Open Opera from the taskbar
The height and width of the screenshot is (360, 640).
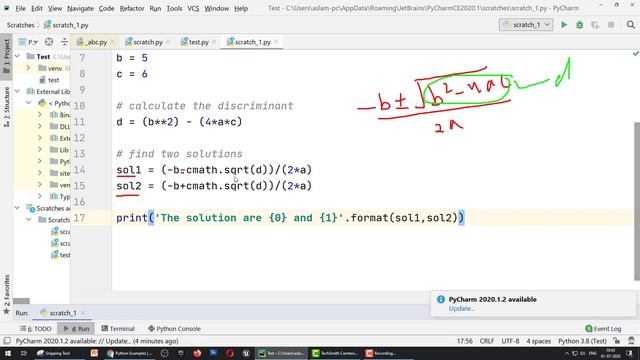(229, 353)
